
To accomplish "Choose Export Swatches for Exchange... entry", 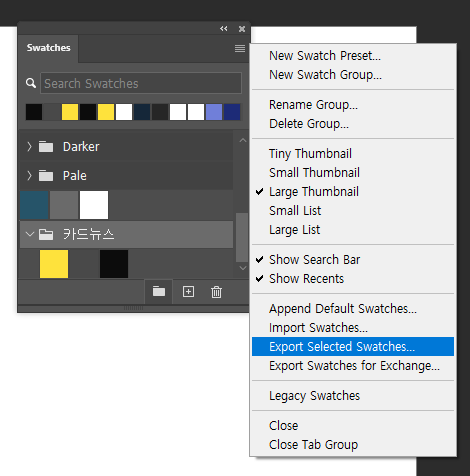I will point(354,366).
